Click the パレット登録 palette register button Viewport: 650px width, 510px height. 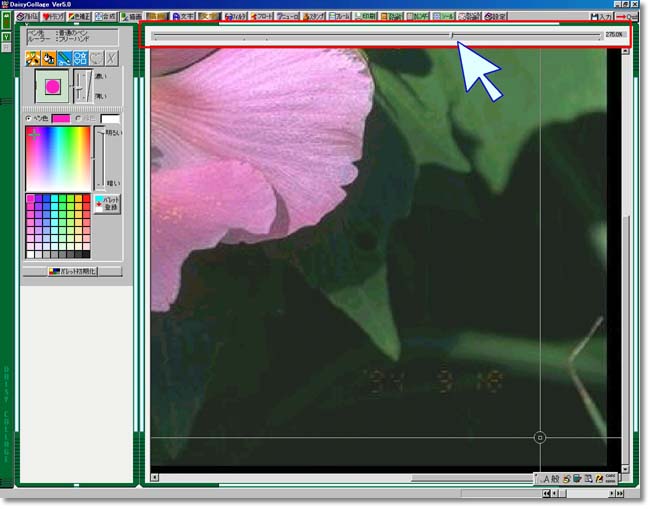(108, 204)
